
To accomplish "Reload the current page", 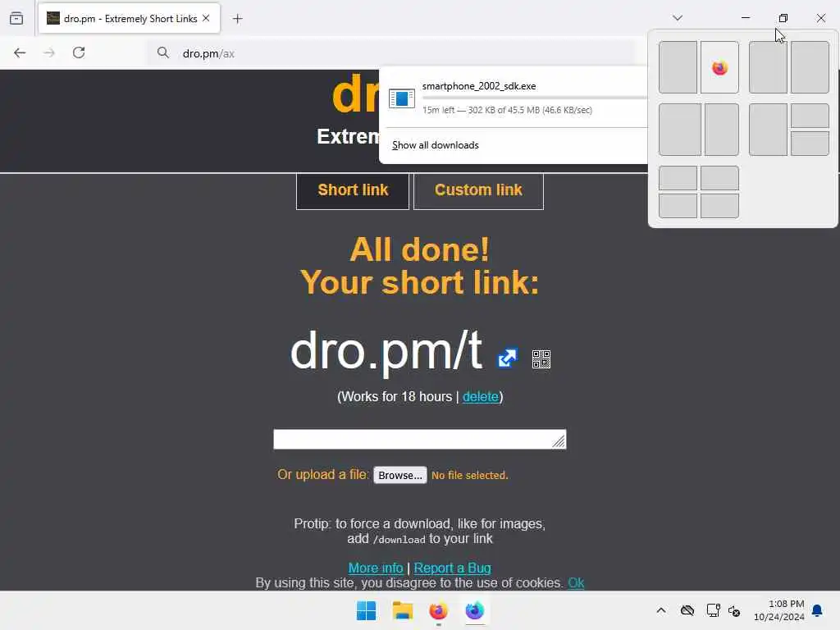I will click(79, 52).
